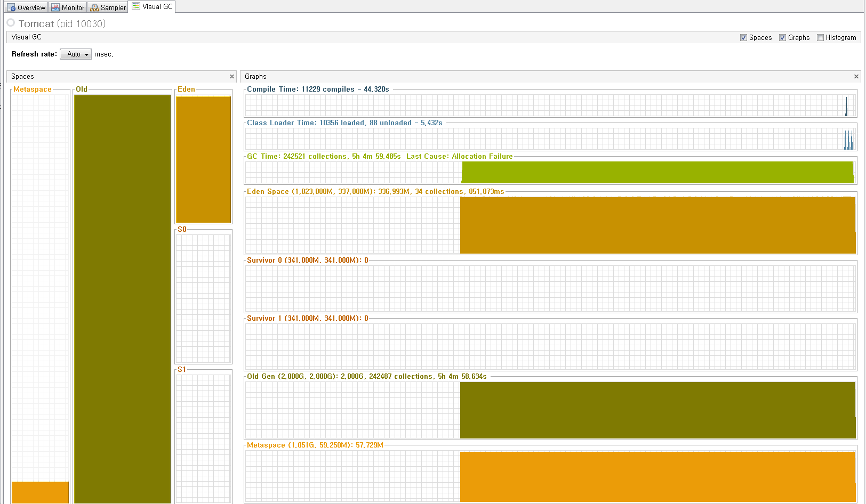The width and height of the screenshot is (866, 504).
Task: Click the empty S1 survivor space box
Action: click(204, 438)
